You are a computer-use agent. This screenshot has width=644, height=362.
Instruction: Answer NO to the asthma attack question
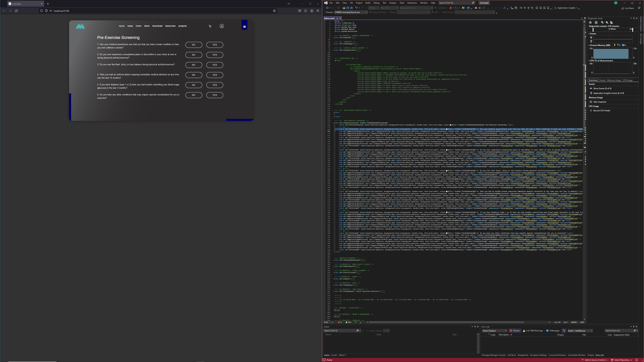click(x=194, y=75)
